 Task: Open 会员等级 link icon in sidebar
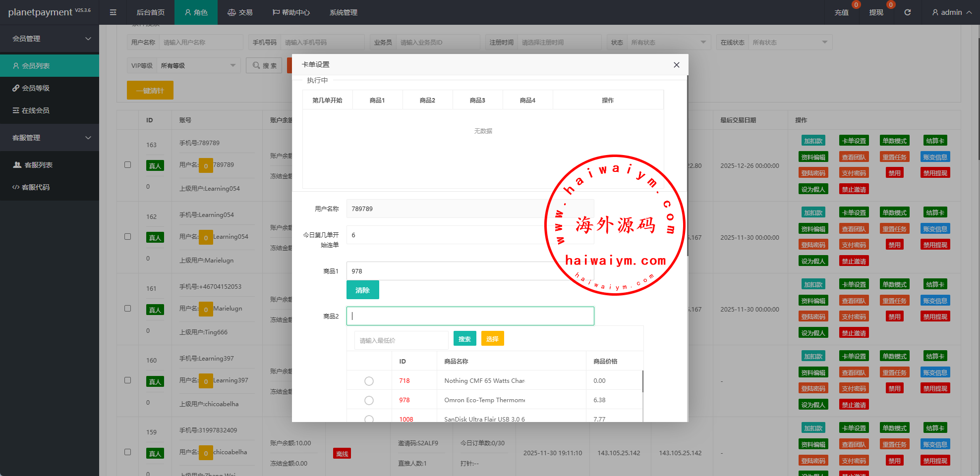tap(16, 88)
